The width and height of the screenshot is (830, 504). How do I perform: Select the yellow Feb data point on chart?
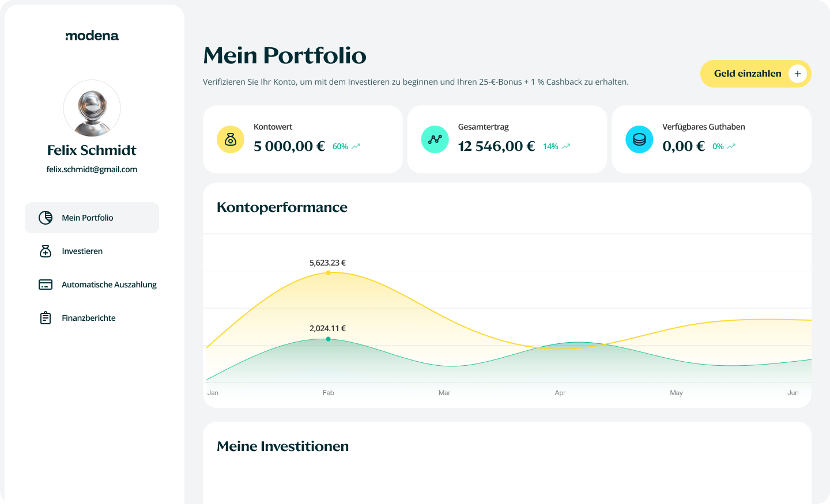click(x=328, y=272)
